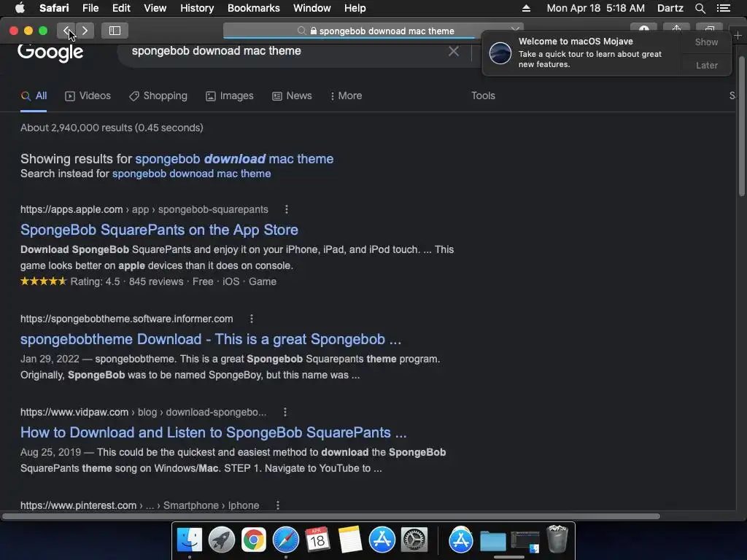Search instead for spongebob downoad mac theme

click(191, 174)
